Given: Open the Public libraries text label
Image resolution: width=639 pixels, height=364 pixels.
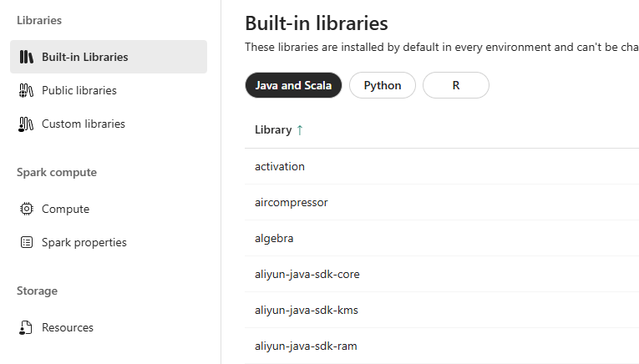Looking at the screenshot, I should point(79,90).
